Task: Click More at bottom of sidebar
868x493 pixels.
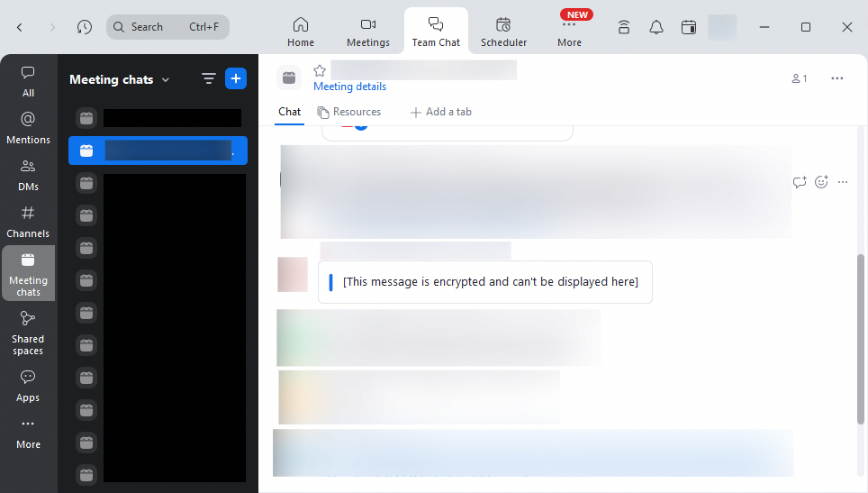Action: [x=28, y=434]
